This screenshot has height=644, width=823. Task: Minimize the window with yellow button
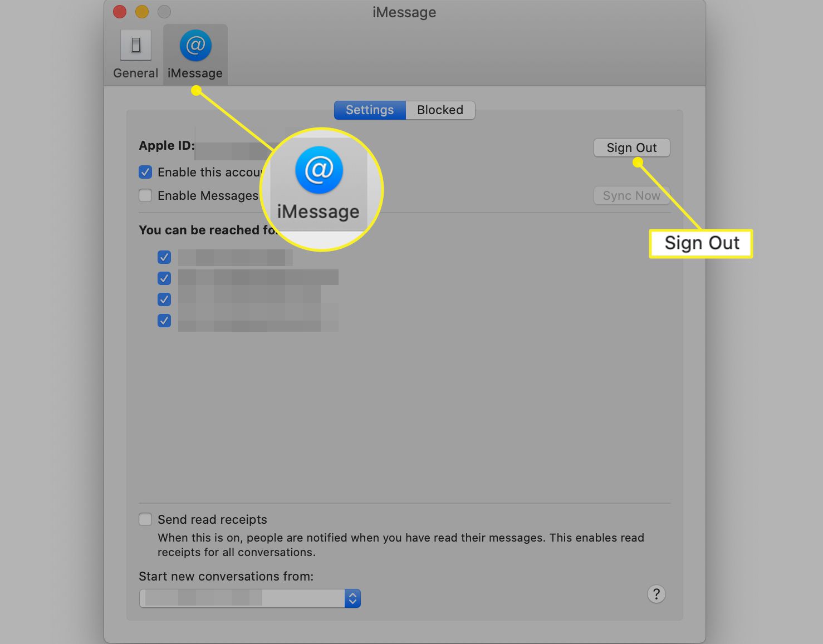pos(142,12)
